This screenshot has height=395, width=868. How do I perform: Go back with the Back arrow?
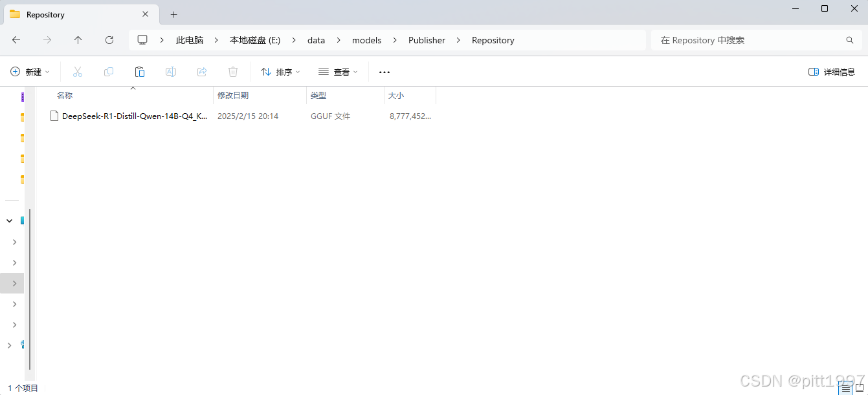point(16,40)
